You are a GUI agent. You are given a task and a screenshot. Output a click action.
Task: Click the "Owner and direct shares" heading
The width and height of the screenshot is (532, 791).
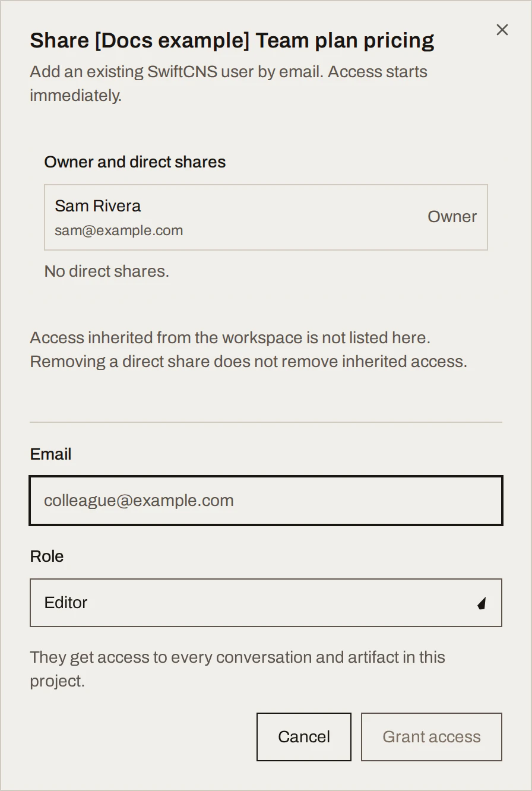point(135,162)
